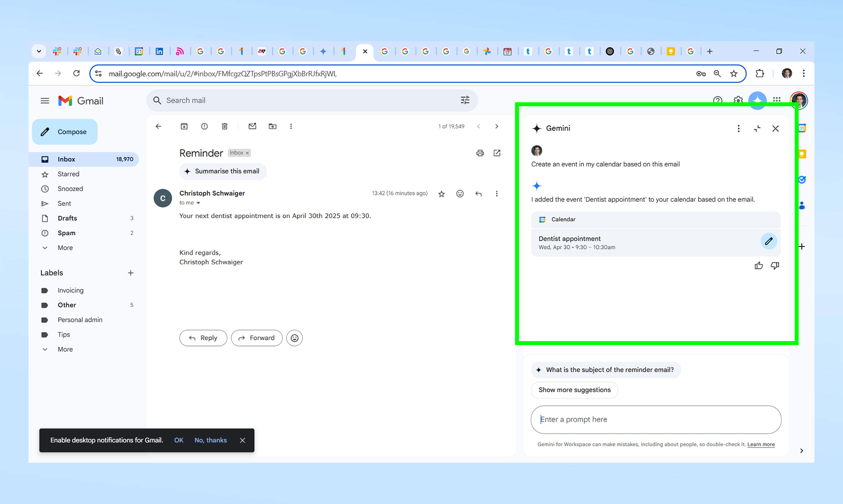
Task: Click the zoom magnifier in address bar
Action: pos(717,74)
